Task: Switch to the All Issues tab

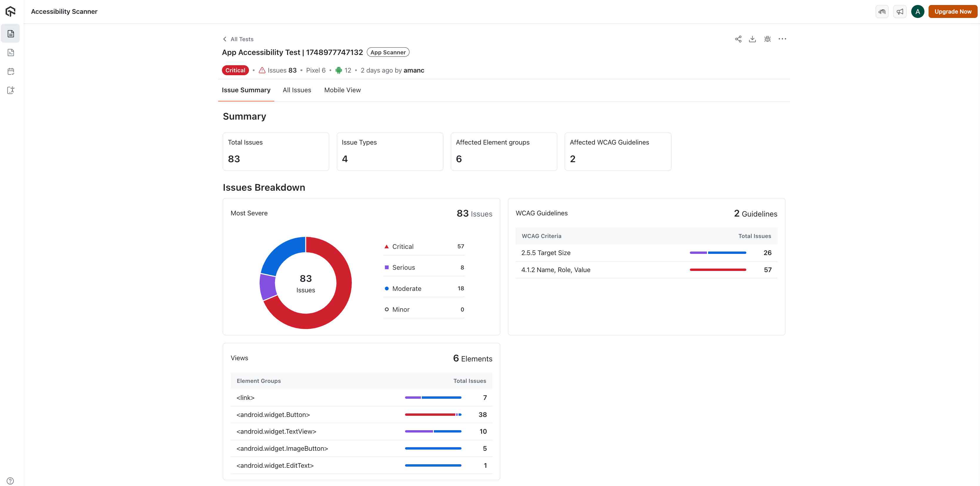Action: pos(297,90)
